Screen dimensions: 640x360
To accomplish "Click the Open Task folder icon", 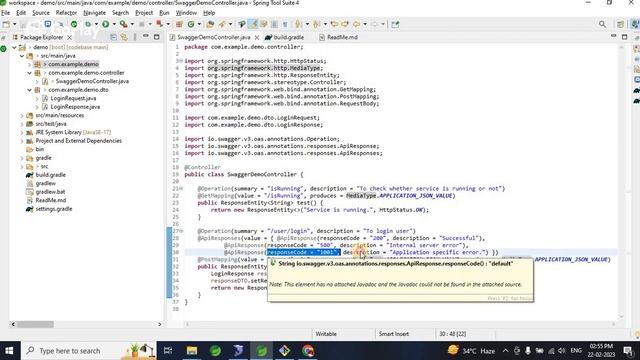I will pyautogui.click(x=211, y=24).
